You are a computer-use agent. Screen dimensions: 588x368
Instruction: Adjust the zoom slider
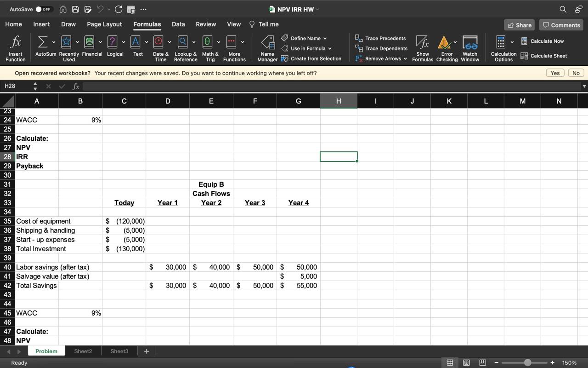(526, 362)
